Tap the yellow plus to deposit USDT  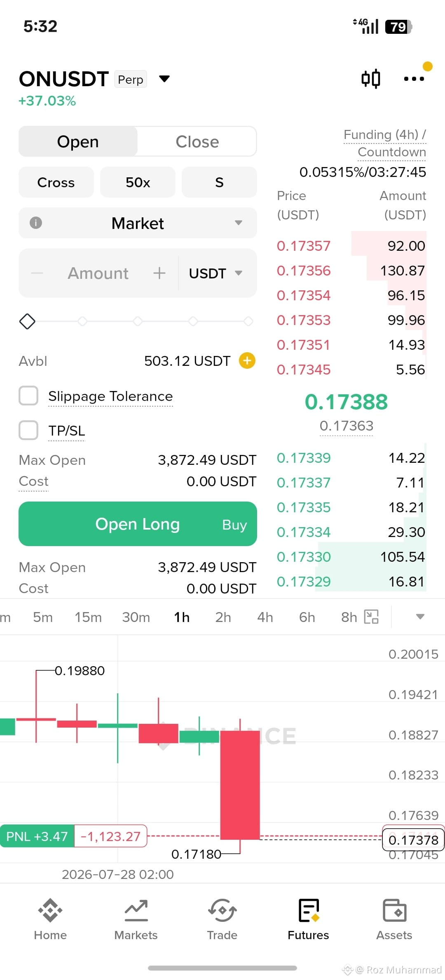[247, 360]
